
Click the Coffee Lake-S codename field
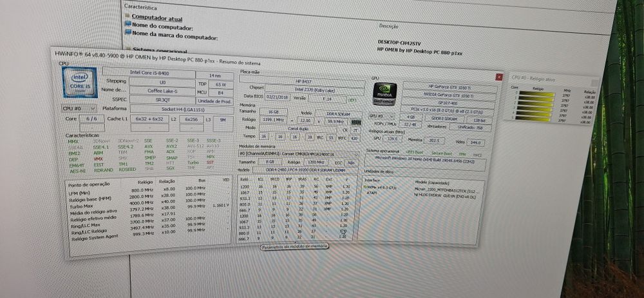162,91
